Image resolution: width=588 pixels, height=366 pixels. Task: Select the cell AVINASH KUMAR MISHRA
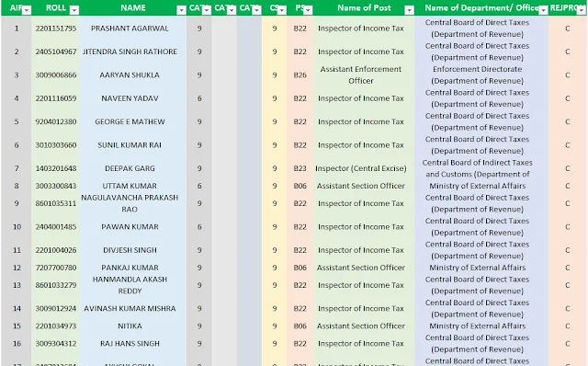pos(130,308)
